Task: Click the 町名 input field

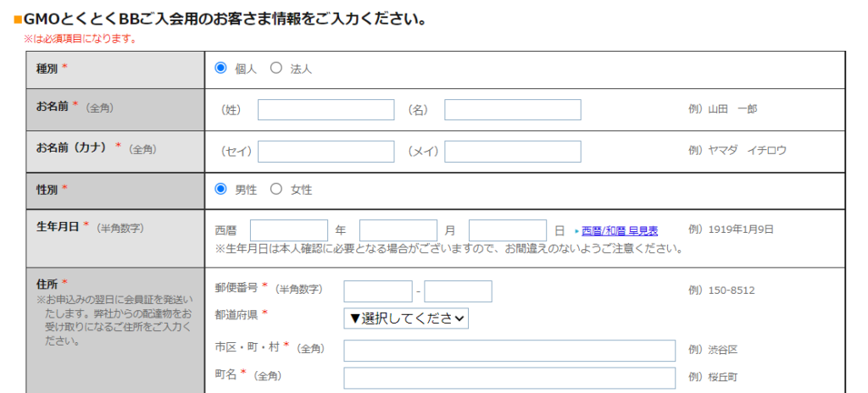Action: (x=509, y=378)
